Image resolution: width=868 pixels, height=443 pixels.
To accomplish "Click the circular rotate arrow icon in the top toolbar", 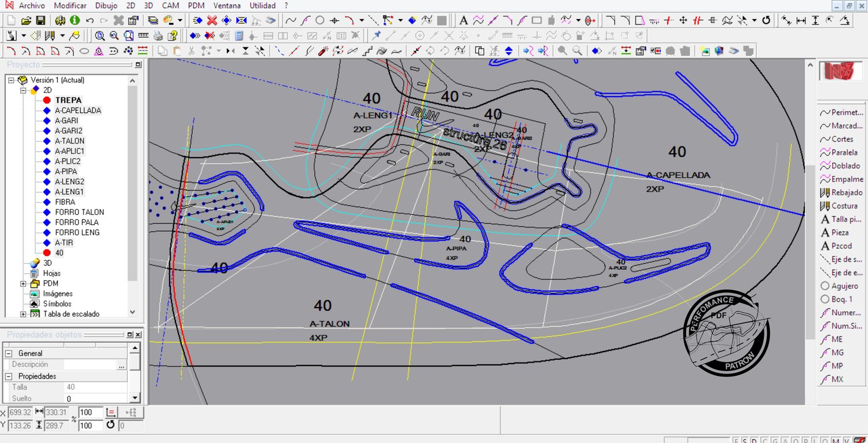I will [766, 20].
